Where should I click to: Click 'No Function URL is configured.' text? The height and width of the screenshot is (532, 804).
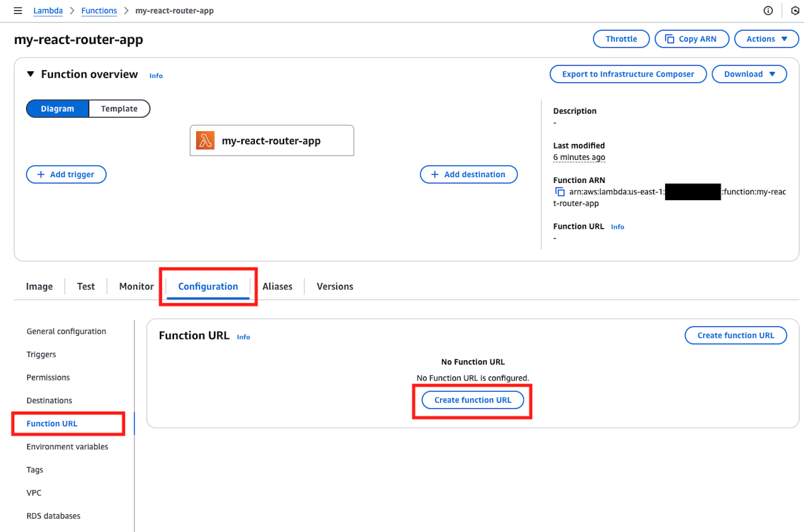point(473,378)
